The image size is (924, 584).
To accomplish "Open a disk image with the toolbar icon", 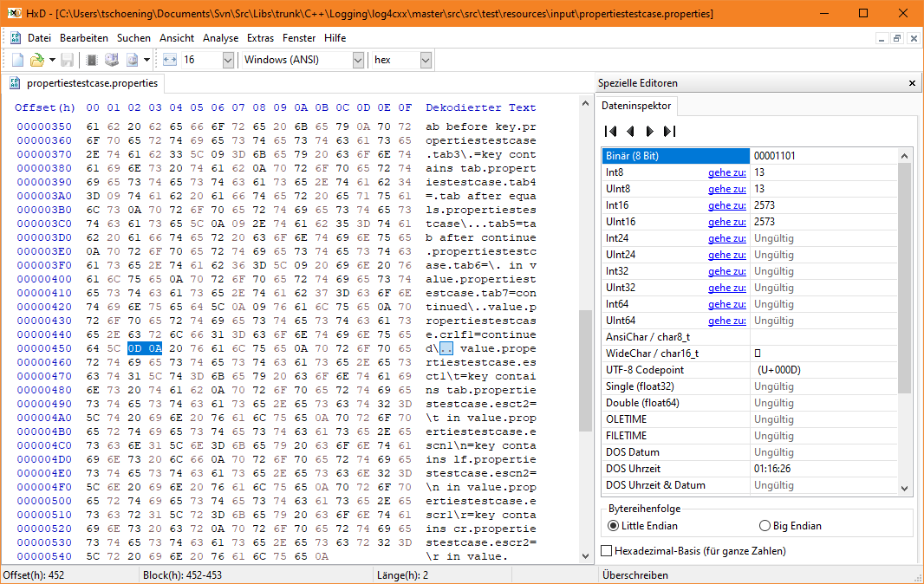I will [132, 60].
